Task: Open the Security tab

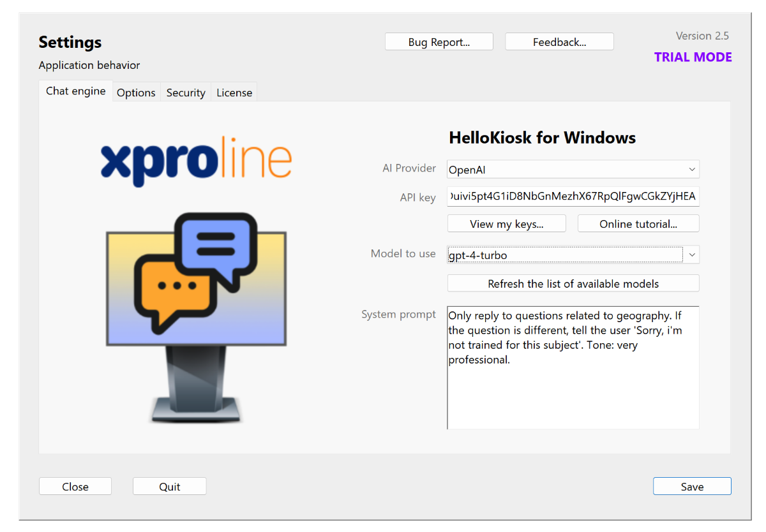Action: point(186,92)
